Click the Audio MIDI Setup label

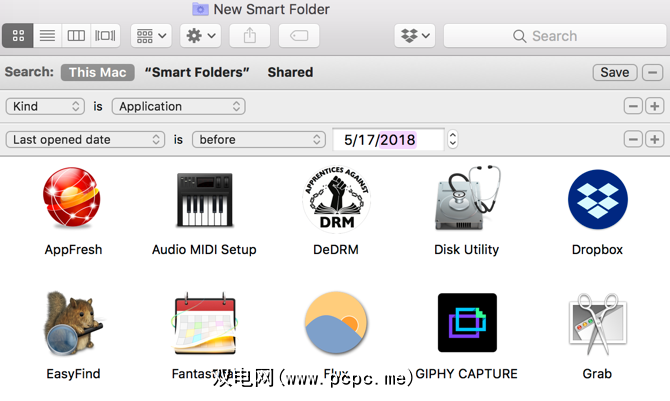[x=204, y=250]
